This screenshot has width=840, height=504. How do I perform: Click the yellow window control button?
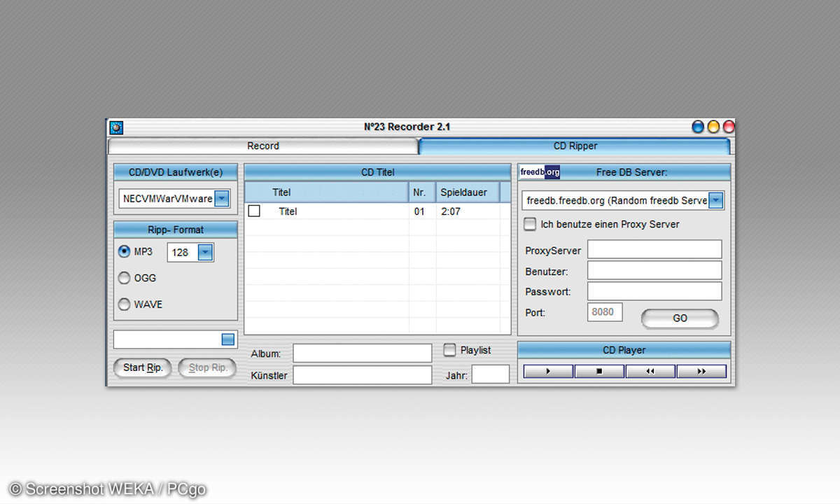pyautogui.click(x=713, y=127)
